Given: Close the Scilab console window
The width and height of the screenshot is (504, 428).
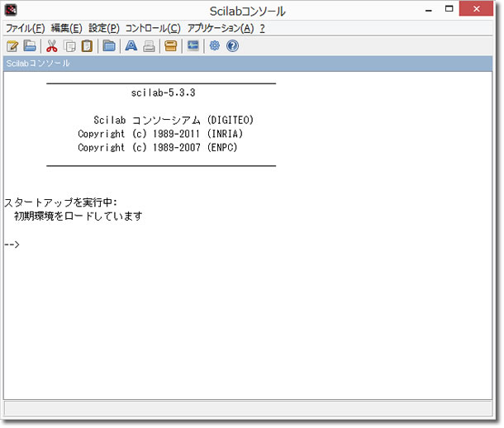Looking at the screenshot, I should tap(477, 8).
